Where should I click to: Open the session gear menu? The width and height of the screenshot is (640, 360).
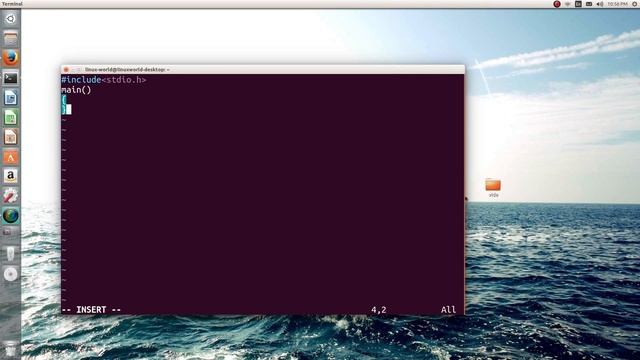point(635,4)
